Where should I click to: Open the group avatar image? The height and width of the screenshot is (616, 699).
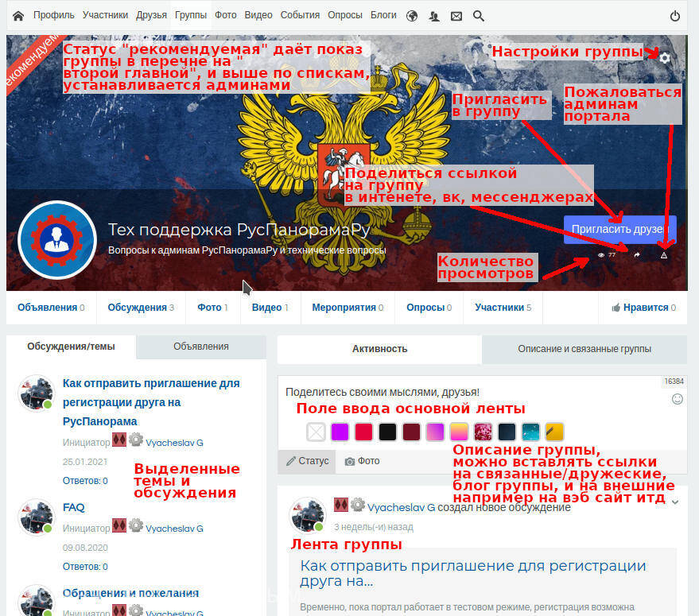tap(57, 240)
